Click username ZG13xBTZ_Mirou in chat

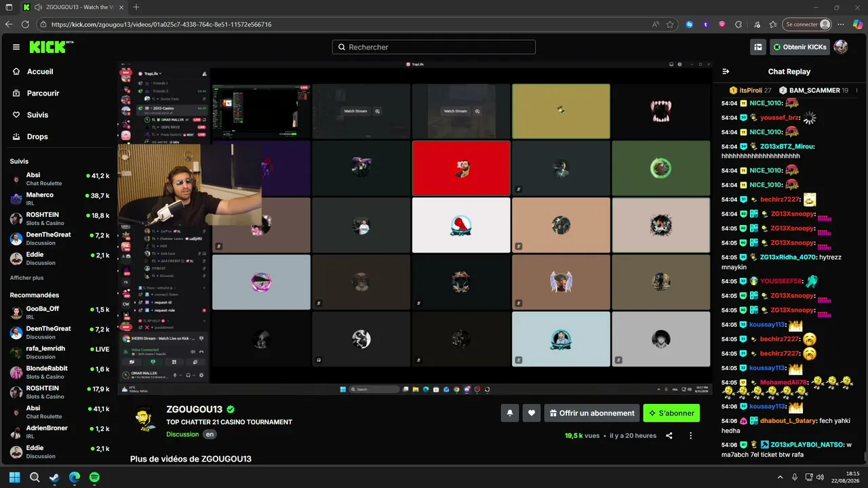point(787,146)
